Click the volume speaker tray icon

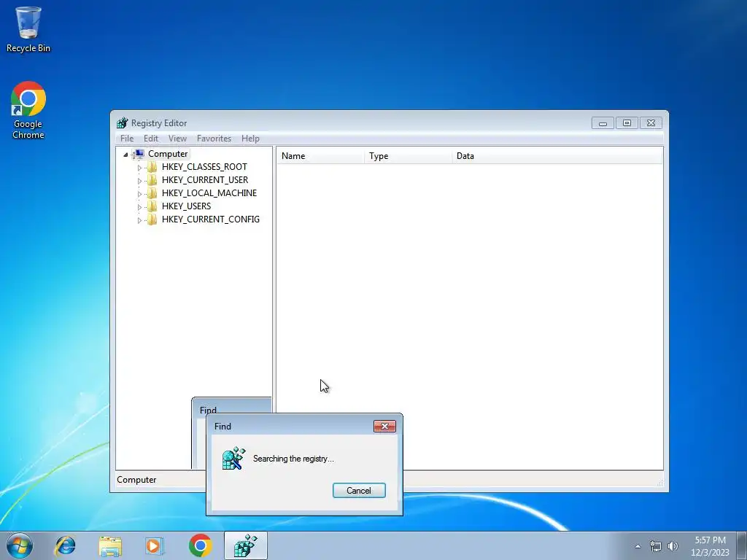click(673, 546)
